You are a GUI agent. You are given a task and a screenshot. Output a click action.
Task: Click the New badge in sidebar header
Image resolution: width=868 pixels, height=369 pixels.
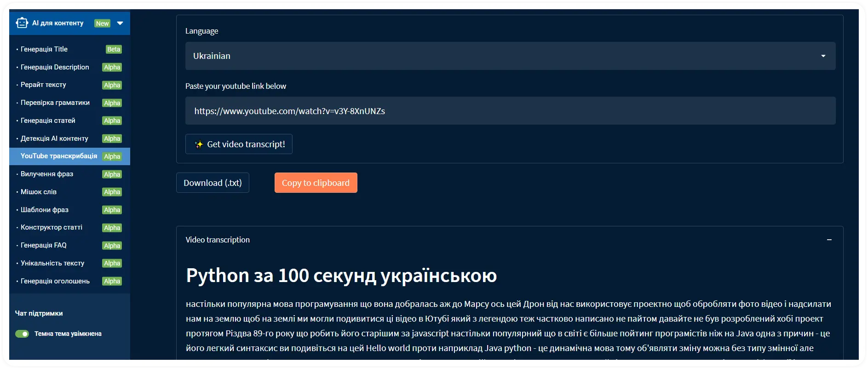[102, 23]
